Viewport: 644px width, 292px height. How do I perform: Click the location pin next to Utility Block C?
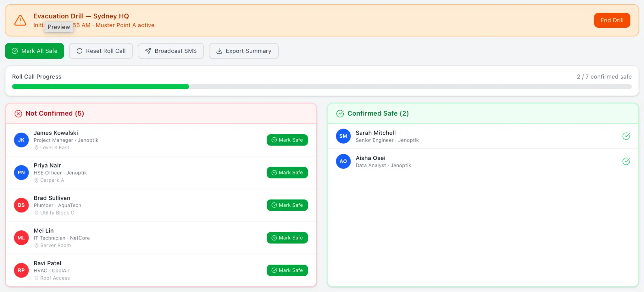36,213
